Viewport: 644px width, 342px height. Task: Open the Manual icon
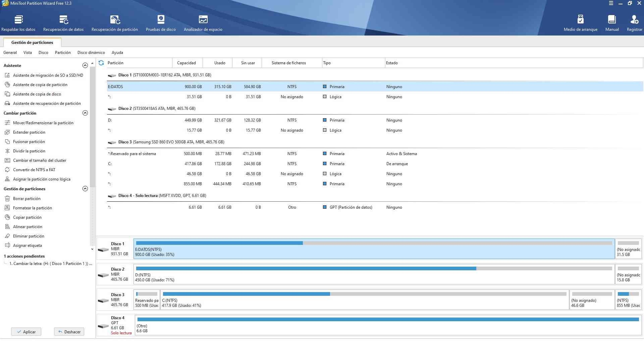pyautogui.click(x=612, y=23)
